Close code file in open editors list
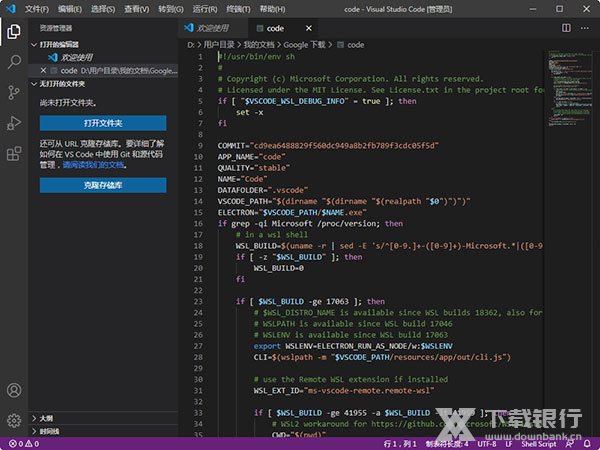Screen dimensions: 600x450 (43, 70)
